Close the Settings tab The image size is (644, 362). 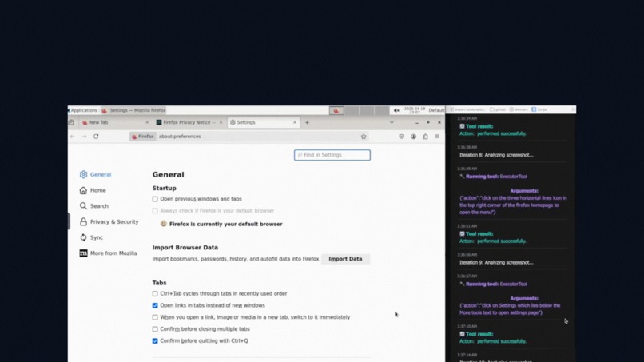295,122
